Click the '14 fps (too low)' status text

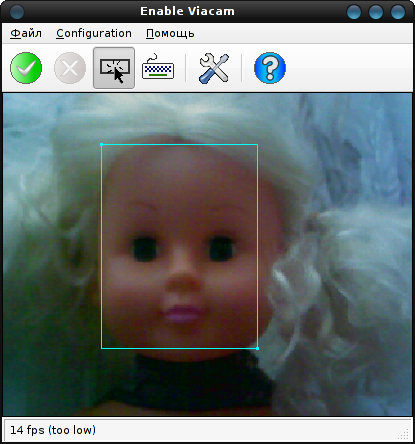(53, 430)
